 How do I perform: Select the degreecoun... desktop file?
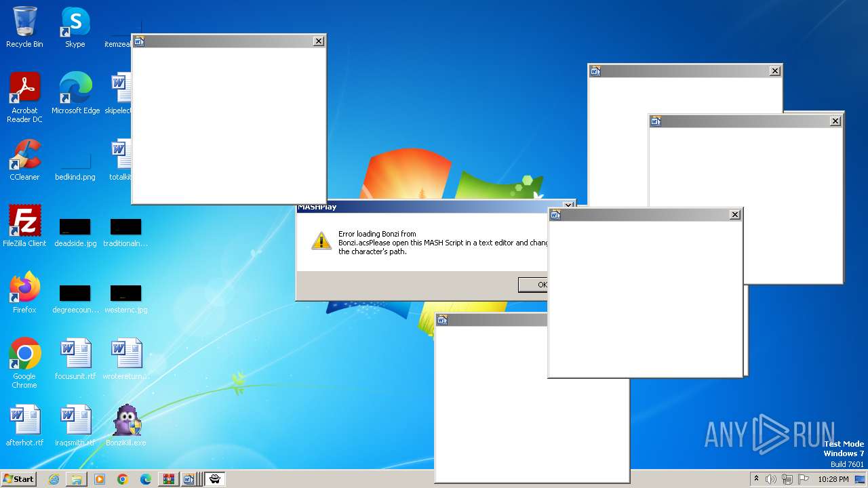click(x=75, y=297)
